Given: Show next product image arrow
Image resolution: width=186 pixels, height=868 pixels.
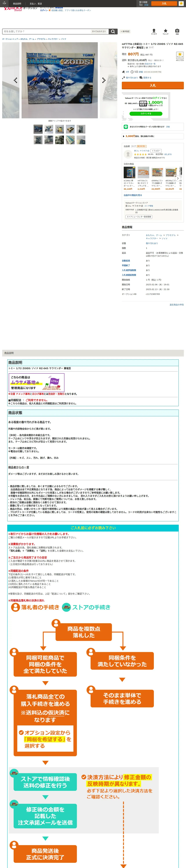Looking at the screenshot, I should (104, 80).
